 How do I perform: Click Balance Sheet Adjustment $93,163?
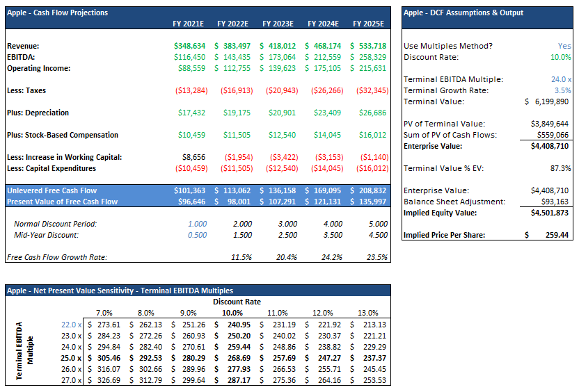click(x=555, y=202)
